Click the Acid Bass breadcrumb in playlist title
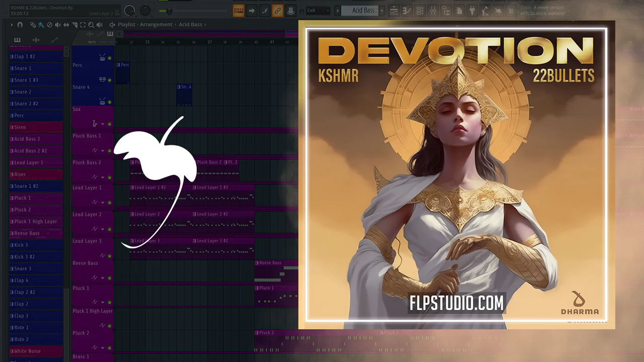The width and height of the screenshot is (644, 362). 190,25
